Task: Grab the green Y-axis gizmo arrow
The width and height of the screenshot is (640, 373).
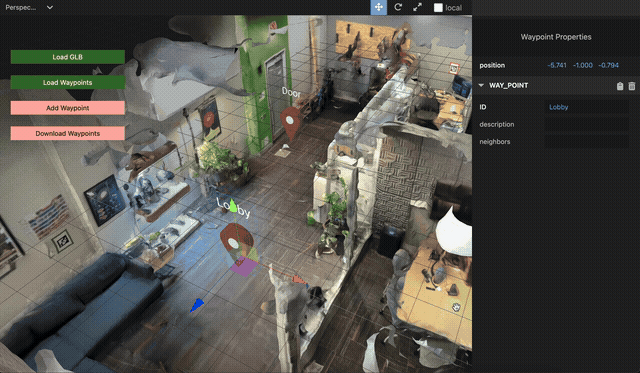Action: [233, 206]
